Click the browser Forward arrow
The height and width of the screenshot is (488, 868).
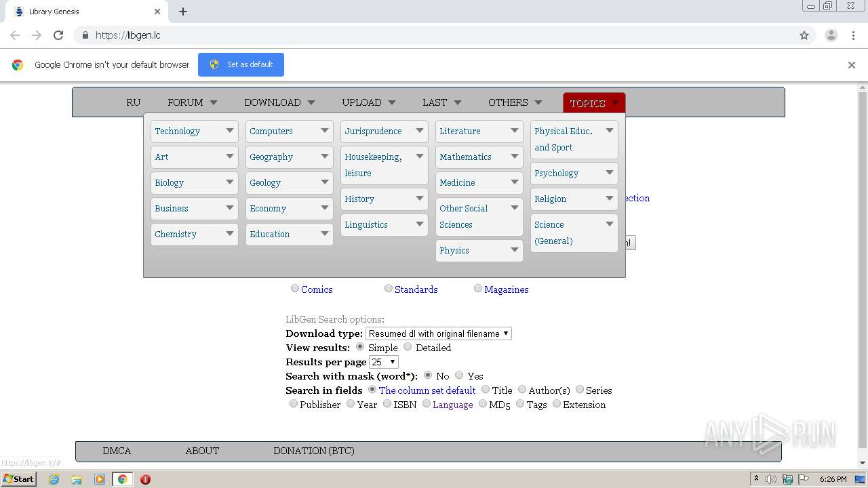coord(37,35)
